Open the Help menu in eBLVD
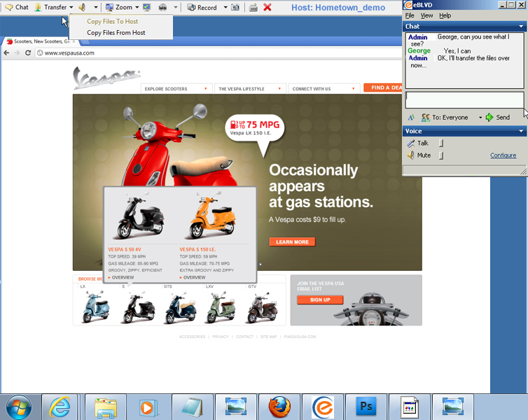Image resolution: width=528 pixels, height=420 pixels. 445,15
